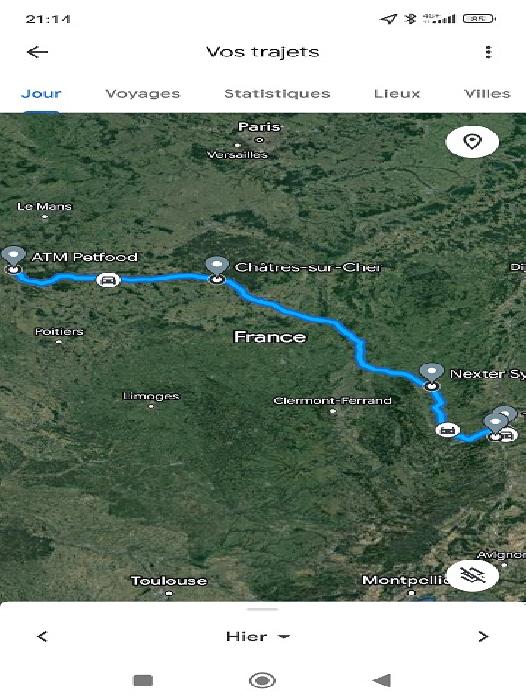Screen dimensions: 526x700
Task: Go to next day with right chevron
Action: pyautogui.click(x=483, y=637)
